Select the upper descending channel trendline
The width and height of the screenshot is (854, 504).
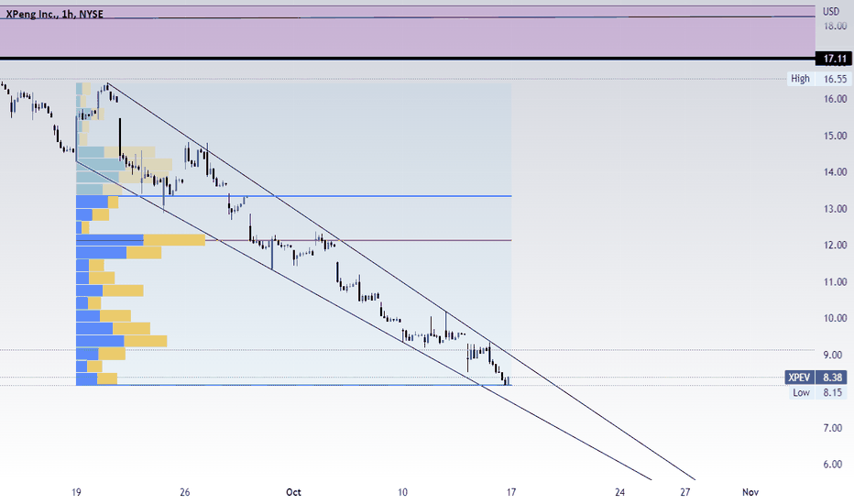point(400,281)
